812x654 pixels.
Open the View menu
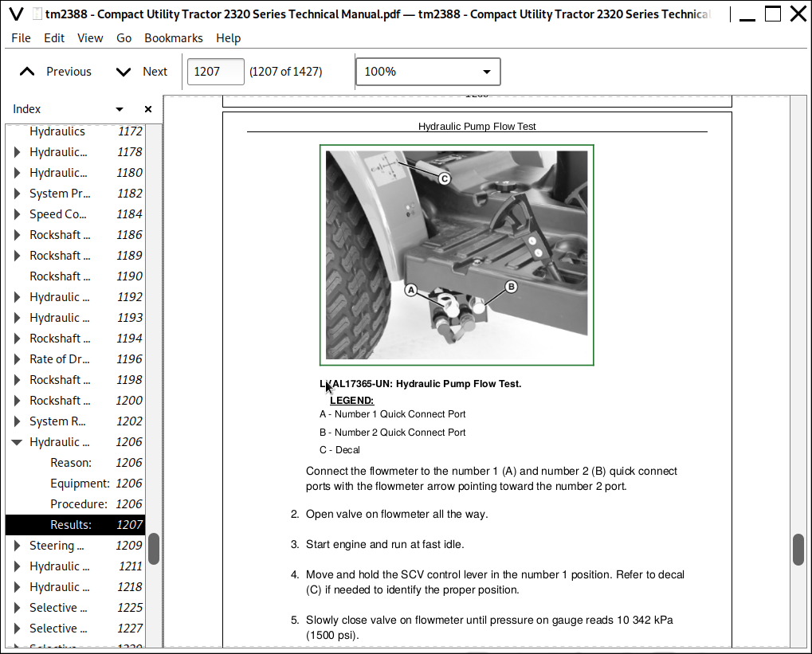[x=90, y=38]
